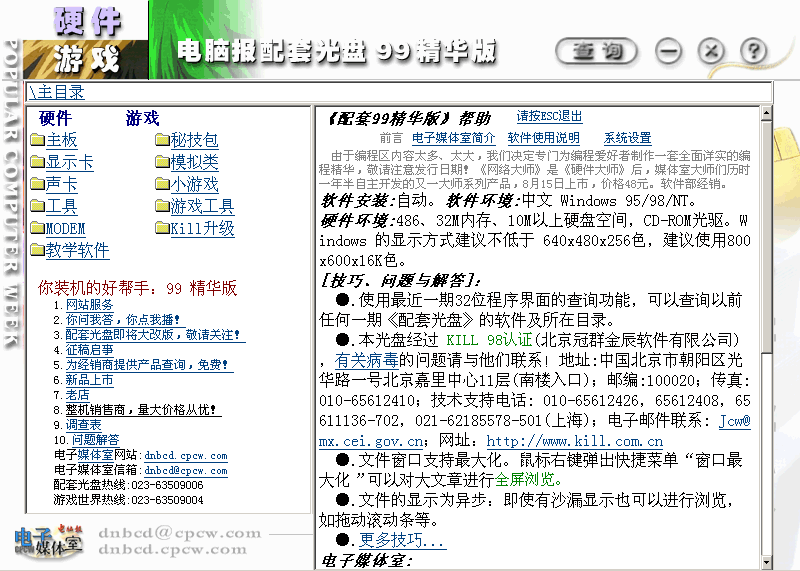Open the 征稿启事 link
This screenshot has height=571, width=800.
point(89,350)
